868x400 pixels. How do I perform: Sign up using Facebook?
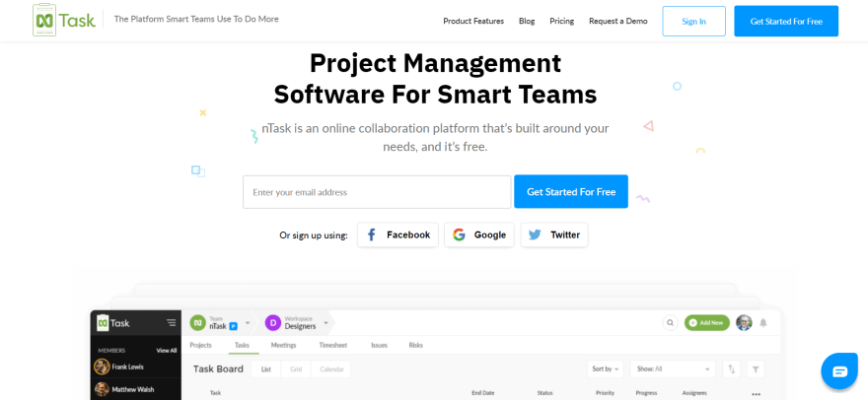pos(398,234)
